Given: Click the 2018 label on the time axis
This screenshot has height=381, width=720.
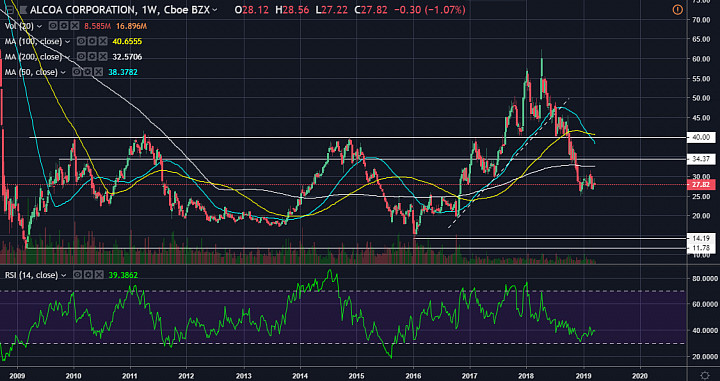Looking at the screenshot, I should point(527,375).
